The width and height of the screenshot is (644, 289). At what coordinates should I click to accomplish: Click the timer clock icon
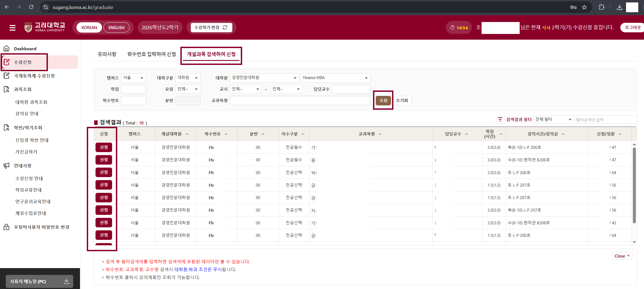click(452, 28)
